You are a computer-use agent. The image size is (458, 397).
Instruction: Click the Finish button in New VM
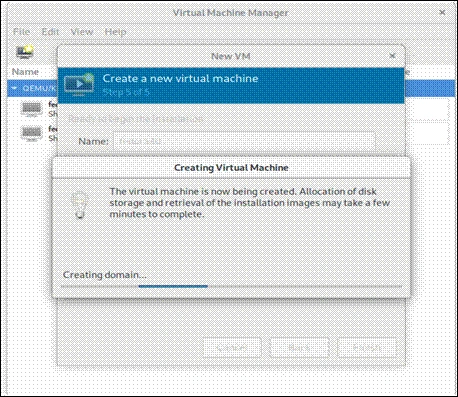pos(367,348)
